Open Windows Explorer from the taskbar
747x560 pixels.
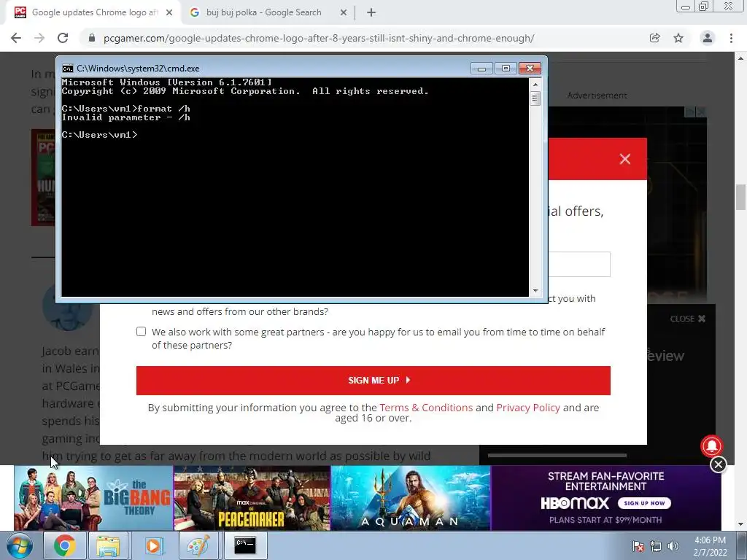[108, 545]
